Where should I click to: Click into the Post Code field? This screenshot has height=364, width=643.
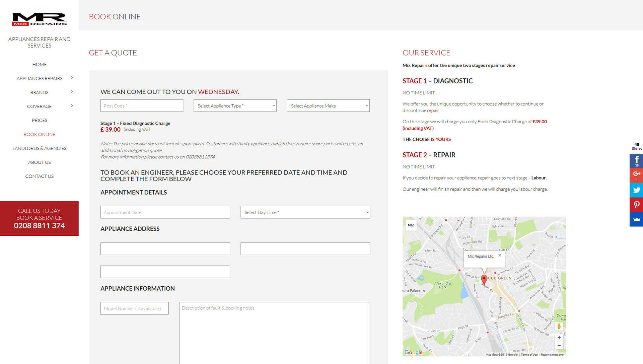point(142,106)
